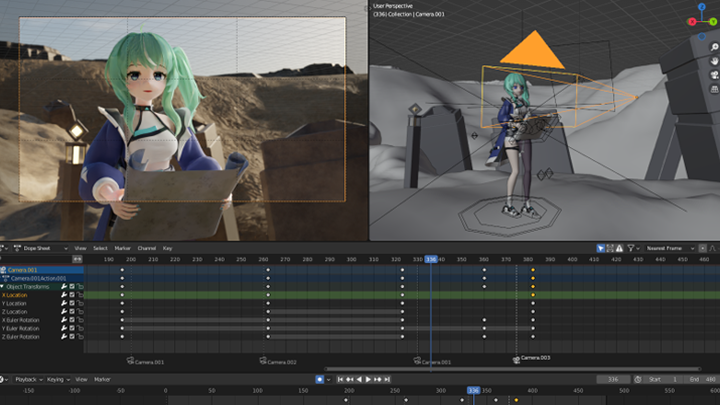
Task: Click the viewport zoom magnifier icon
Action: pyautogui.click(x=714, y=47)
